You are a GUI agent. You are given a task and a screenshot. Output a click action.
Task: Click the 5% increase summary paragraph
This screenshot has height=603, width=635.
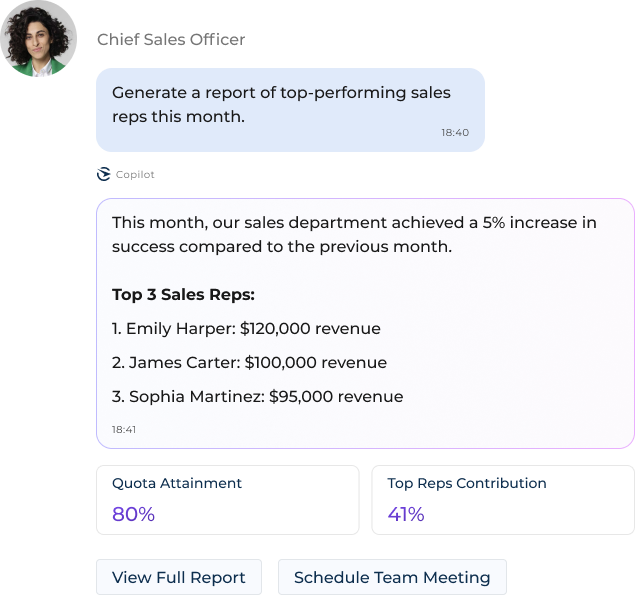[x=354, y=234]
